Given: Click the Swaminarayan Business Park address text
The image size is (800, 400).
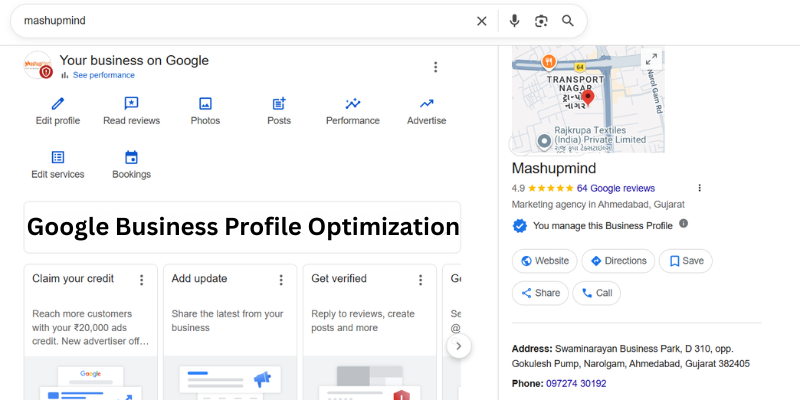Looking at the screenshot, I should tap(631, 356).
